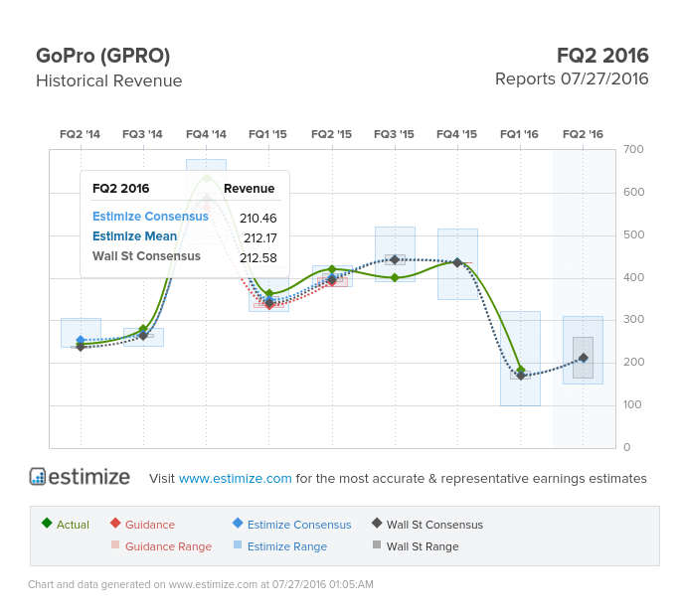The height and width of the screenshot is (616, 681).
Task: Click the 100 y-axis value
Action: point(632,404)
